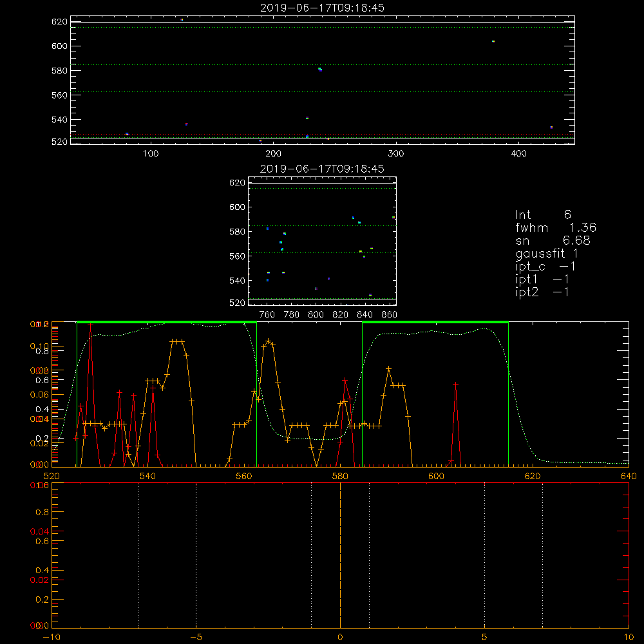Click red y-axis label '0.02' of the bottom plot
This screenshot has width=644, height=644.
click(39, 580)
